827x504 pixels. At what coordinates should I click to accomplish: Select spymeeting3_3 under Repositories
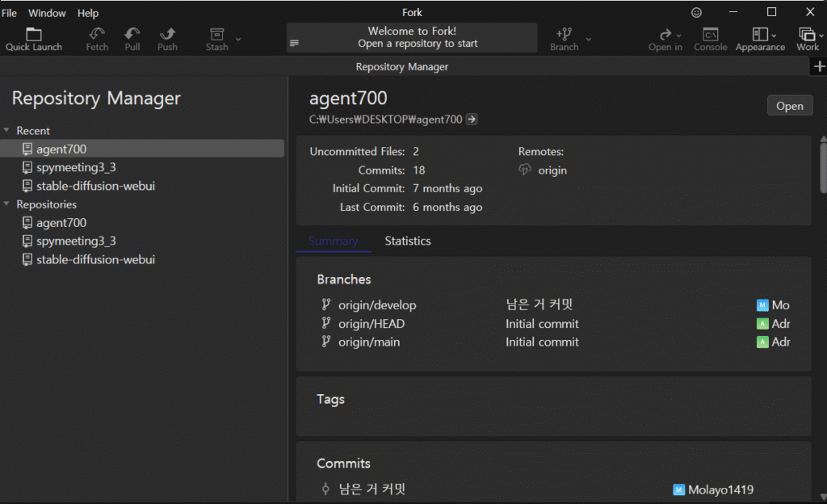[76, 241]
